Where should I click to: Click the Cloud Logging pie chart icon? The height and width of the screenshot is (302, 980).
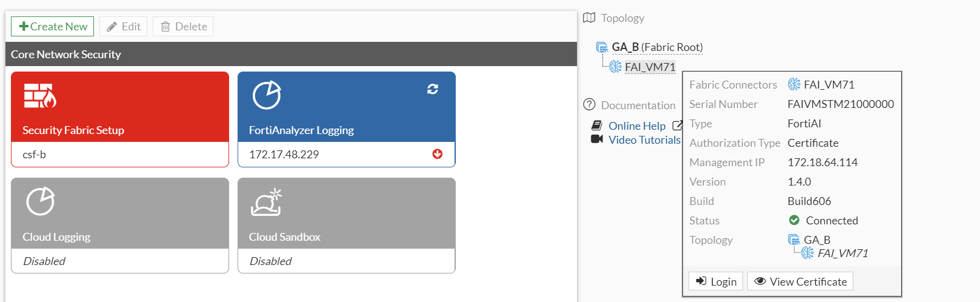click(x=41, y=201)
